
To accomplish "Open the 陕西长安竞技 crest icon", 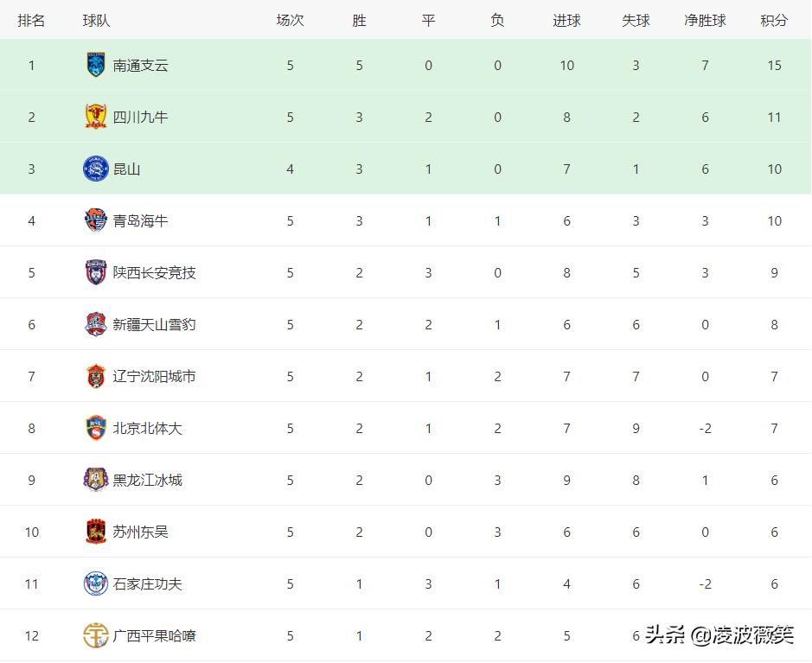I will tap(95, 272).
